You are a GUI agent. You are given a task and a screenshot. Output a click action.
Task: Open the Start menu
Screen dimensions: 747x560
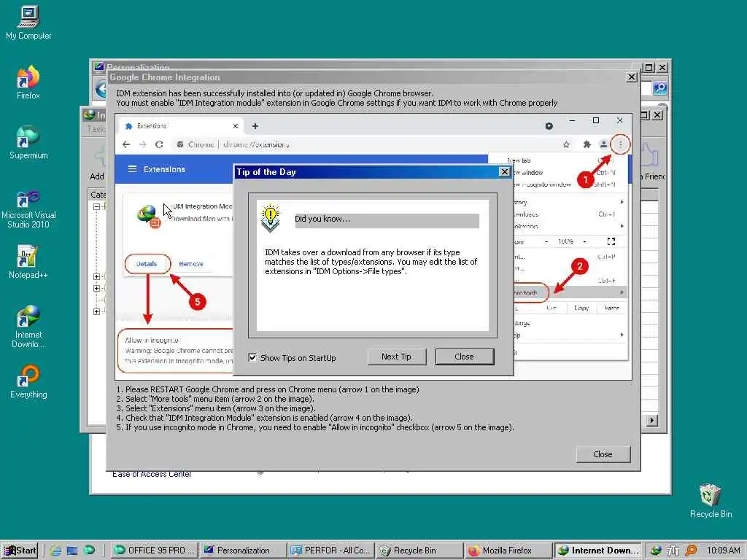pyautogui.click(x=20, y=551)
